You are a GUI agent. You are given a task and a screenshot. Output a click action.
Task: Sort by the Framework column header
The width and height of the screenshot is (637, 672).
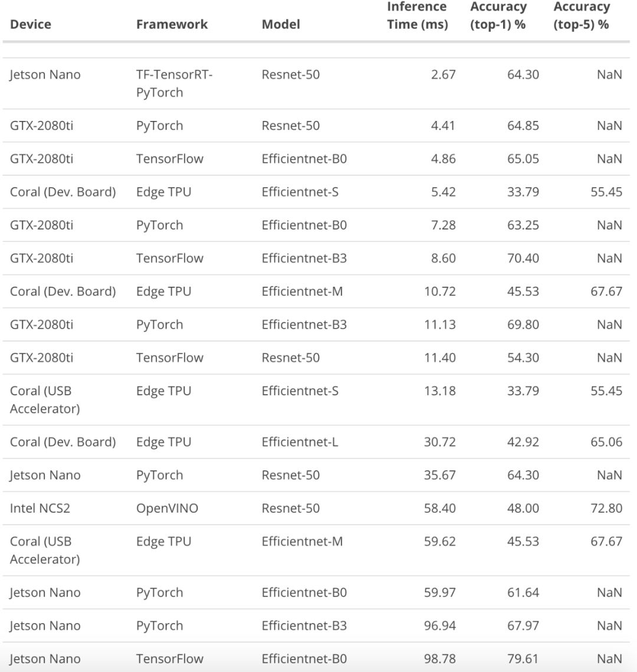coord(172,24)
